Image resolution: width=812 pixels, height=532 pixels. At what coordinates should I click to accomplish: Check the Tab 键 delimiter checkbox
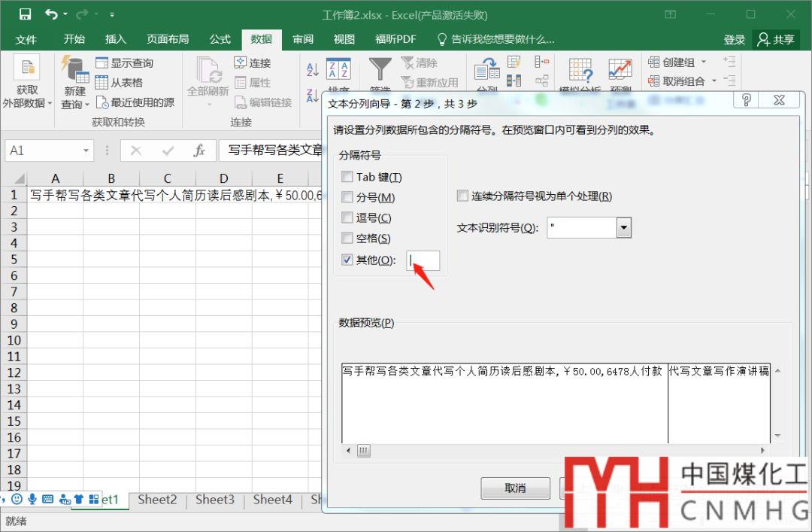pos(347,177)
